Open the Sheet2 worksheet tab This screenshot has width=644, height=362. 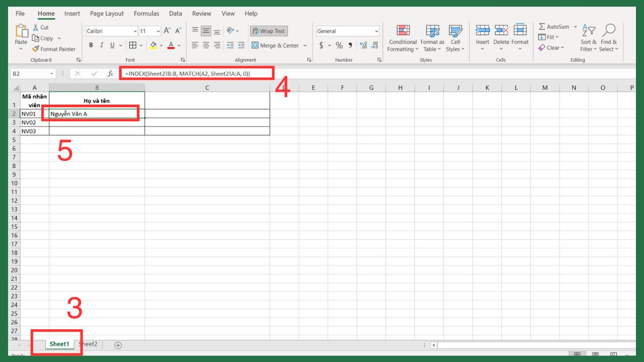(x=88, y=344)
